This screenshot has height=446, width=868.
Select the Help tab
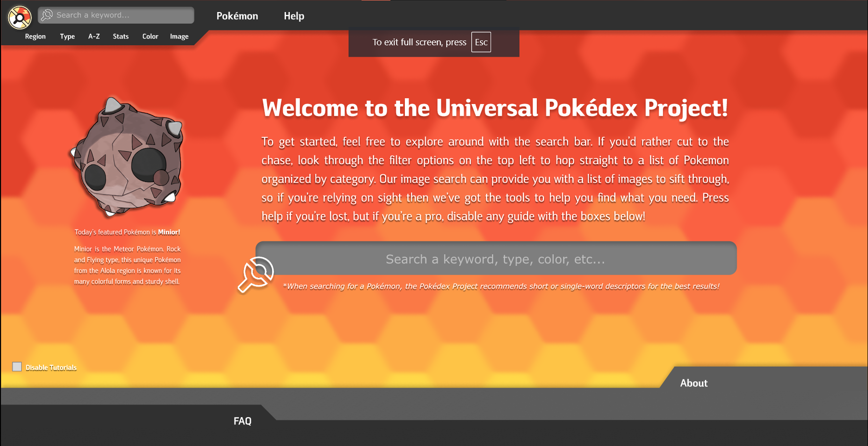pos(294,16)
